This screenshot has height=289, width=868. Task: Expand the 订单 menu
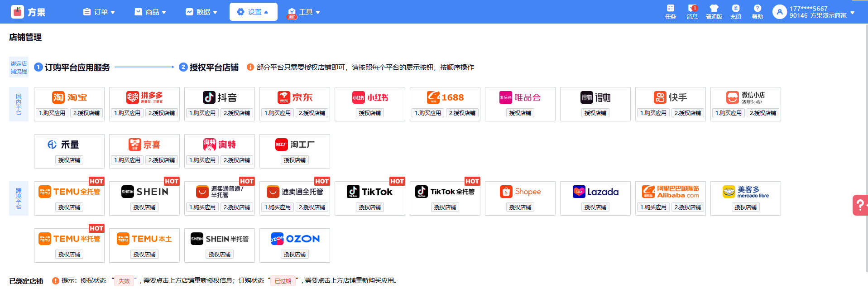click(99, 12)
